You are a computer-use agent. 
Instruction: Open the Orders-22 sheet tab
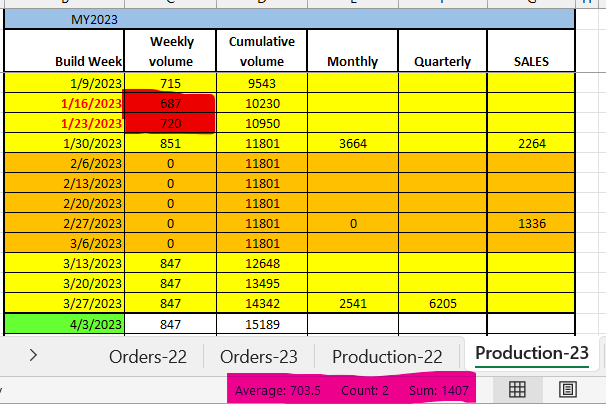pos(150,356)
